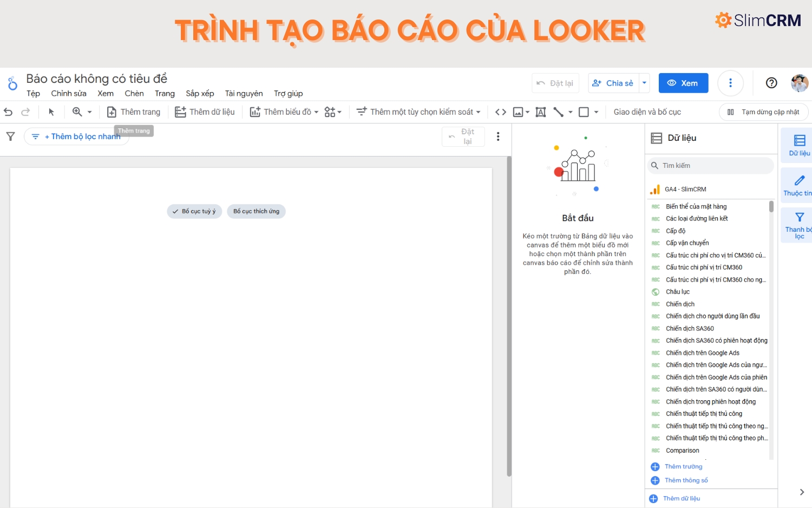Expand the line tool dropdown arrow
The image size is (812, 508).
click(570, 112)
